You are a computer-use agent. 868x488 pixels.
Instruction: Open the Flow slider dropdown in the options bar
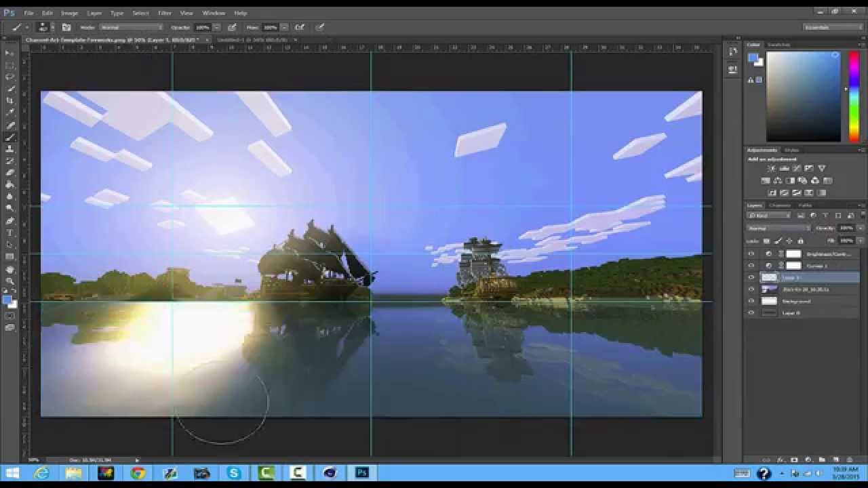[x=283, y=27]
